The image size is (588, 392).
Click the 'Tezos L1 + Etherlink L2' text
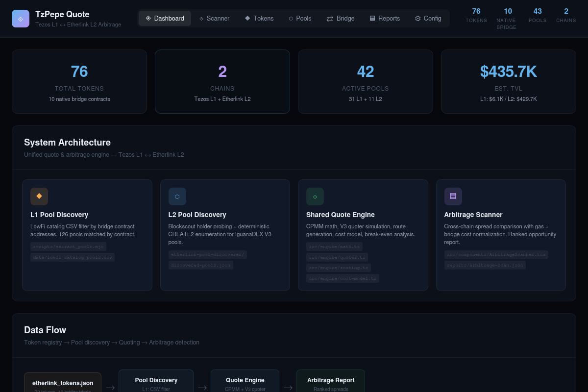pyautogui.click(x=222, y=99)
